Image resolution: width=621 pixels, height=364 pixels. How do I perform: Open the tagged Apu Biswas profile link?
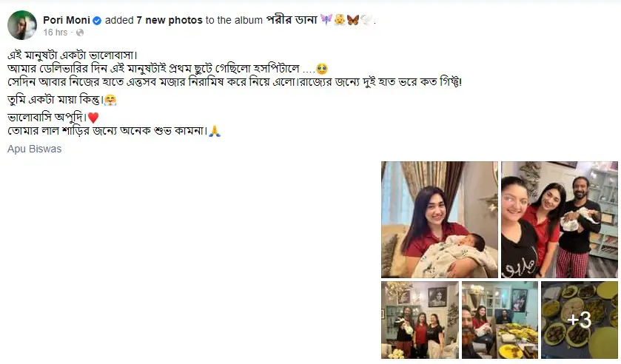pyautogui.click(x=35, y=149)
